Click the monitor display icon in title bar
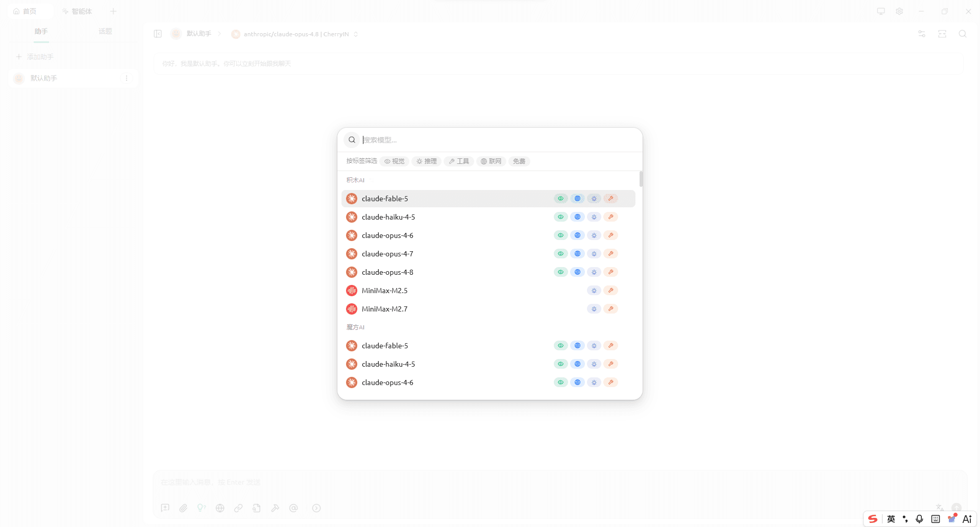Image resolution: width=980 pixels, height=527 pixels. 881,11
